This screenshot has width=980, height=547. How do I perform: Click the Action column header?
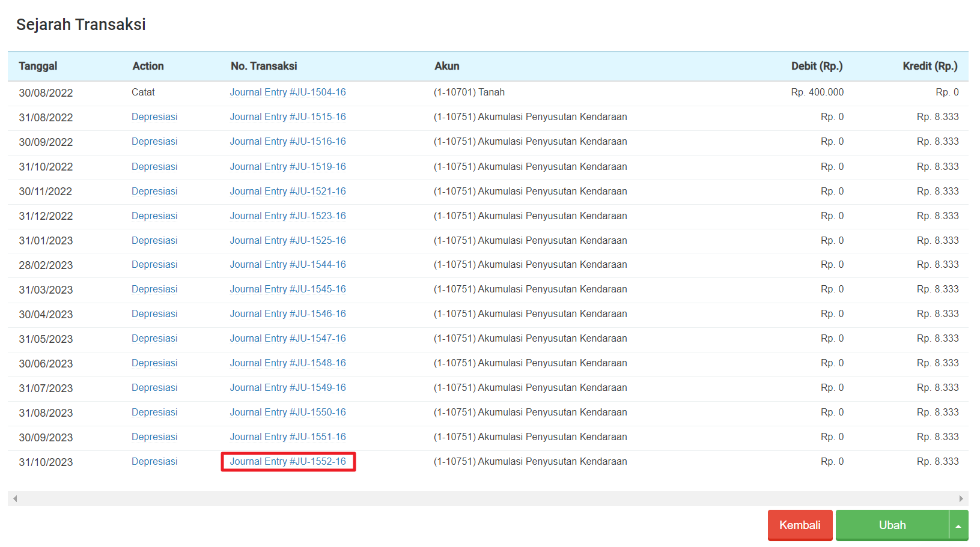[148, 66]
